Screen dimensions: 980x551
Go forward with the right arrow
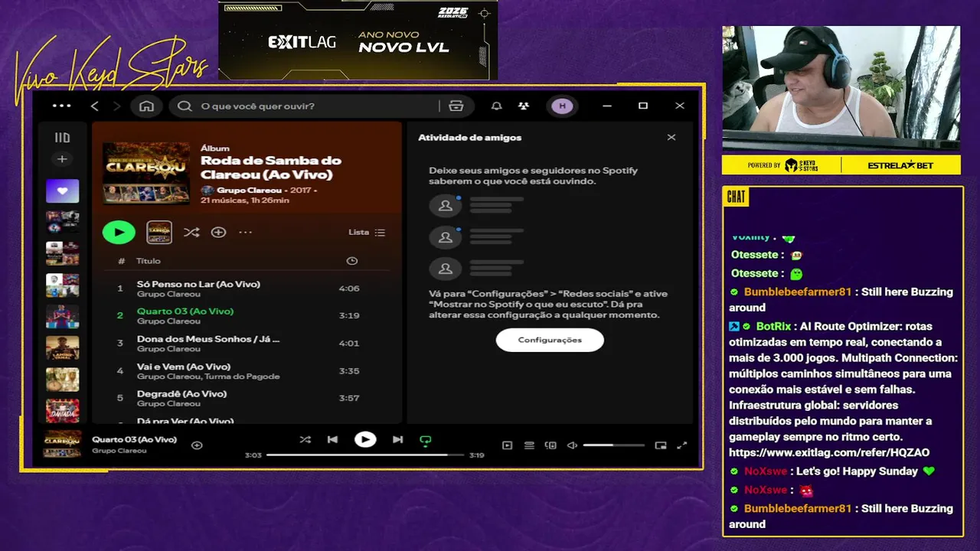point(116,106)
